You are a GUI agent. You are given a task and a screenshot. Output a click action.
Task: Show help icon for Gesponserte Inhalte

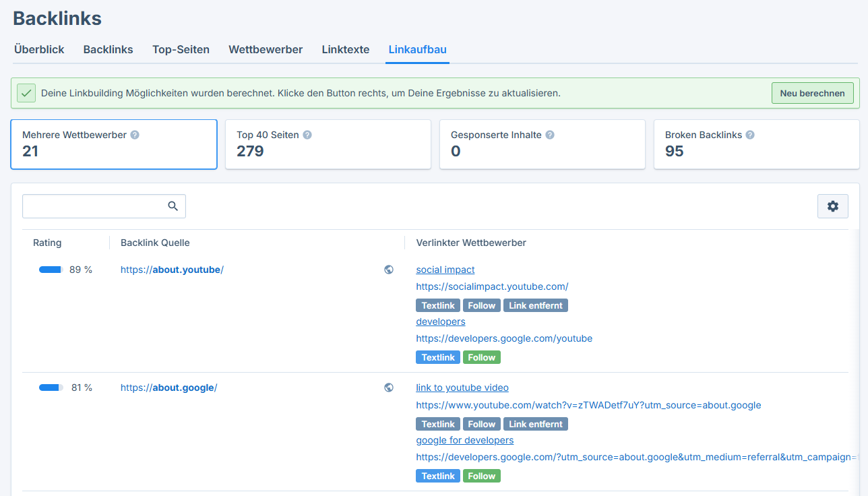click(x=550, y=135)
